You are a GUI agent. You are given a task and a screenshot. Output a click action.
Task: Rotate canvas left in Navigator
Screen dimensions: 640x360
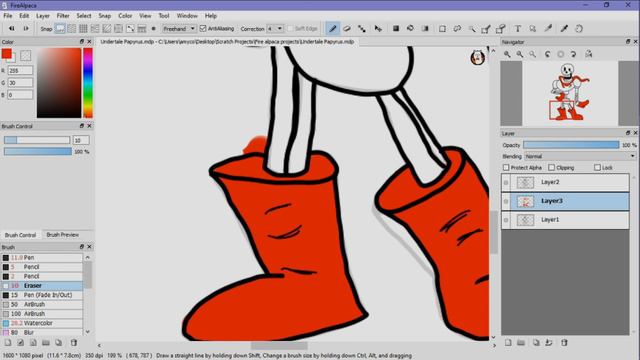pyautogui.click(x=547, y=54)
